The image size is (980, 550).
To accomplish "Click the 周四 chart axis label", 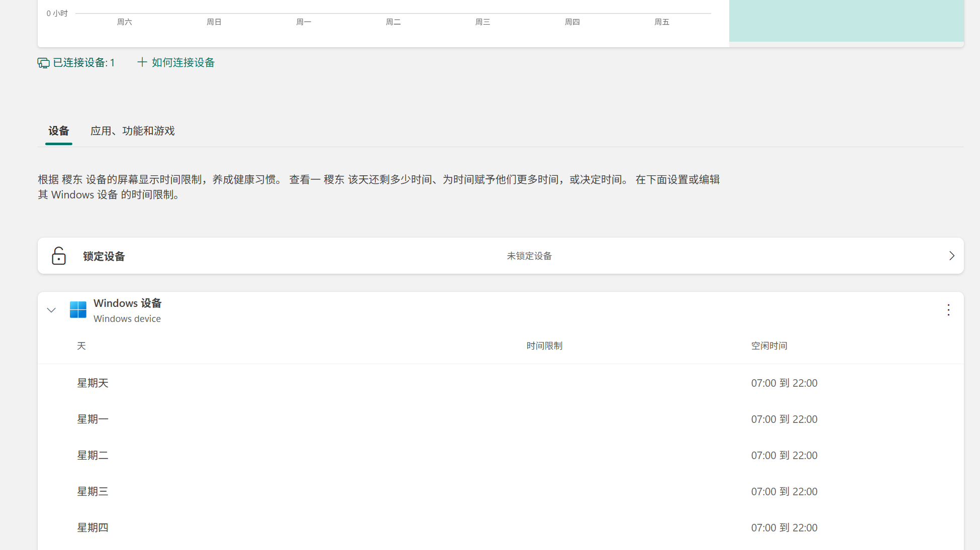I will click(x=572, y=22).
